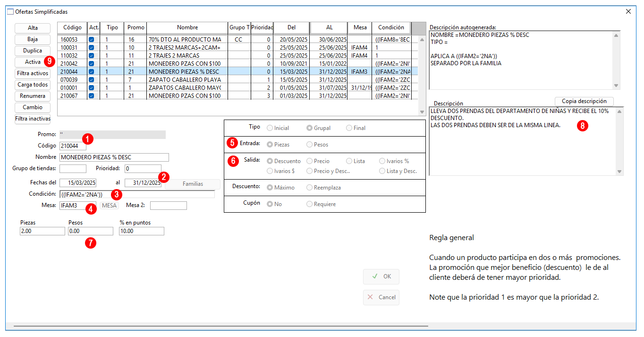644x337 pixels.
Task: Toggle Act. checkbox for row 210067
Action: pyautogui.click(x=91, y=95)
